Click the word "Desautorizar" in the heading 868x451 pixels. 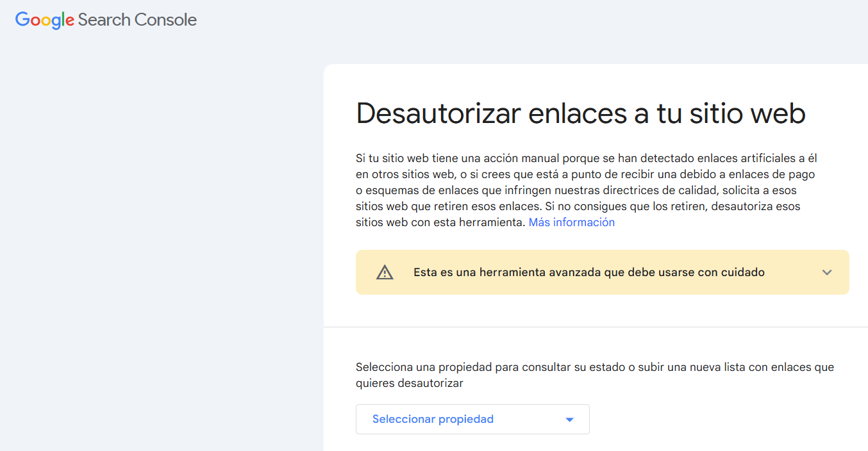click(x=438, y=113)
